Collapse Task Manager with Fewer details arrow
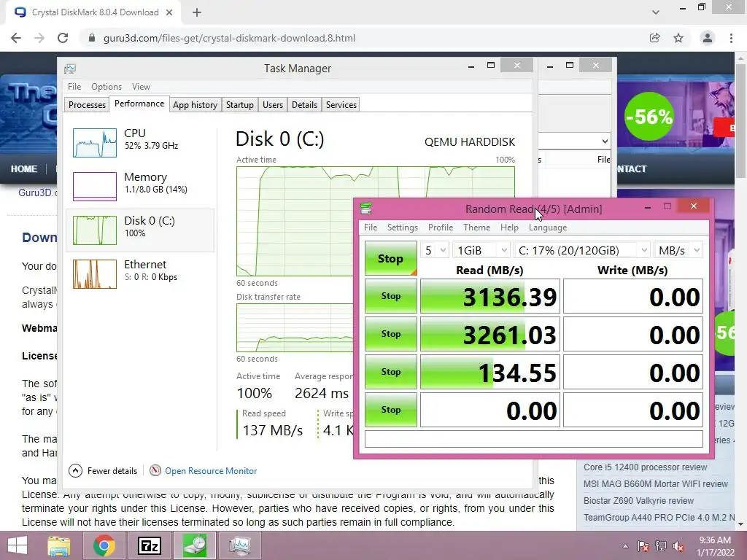The image size is (747, 560). tap(75, 470)
